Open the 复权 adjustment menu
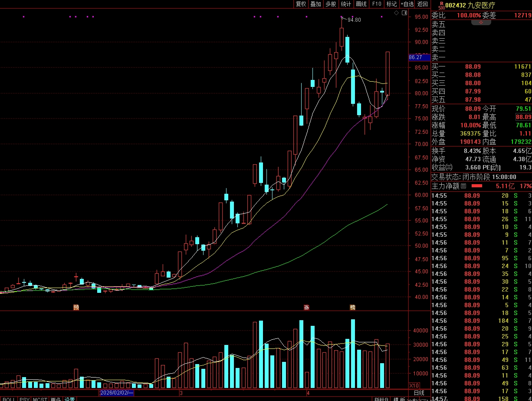This screenshot has height=401, width=532. [x=301, y=4]
